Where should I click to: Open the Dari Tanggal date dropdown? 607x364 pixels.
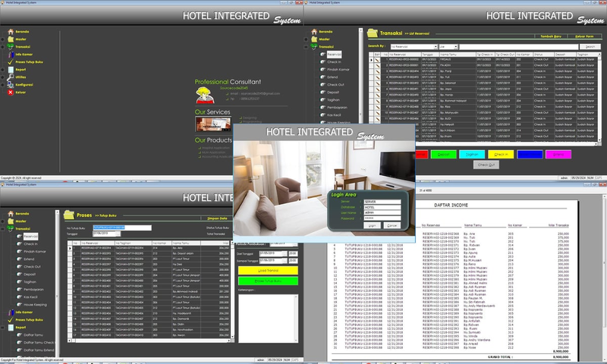pos(285,253)
